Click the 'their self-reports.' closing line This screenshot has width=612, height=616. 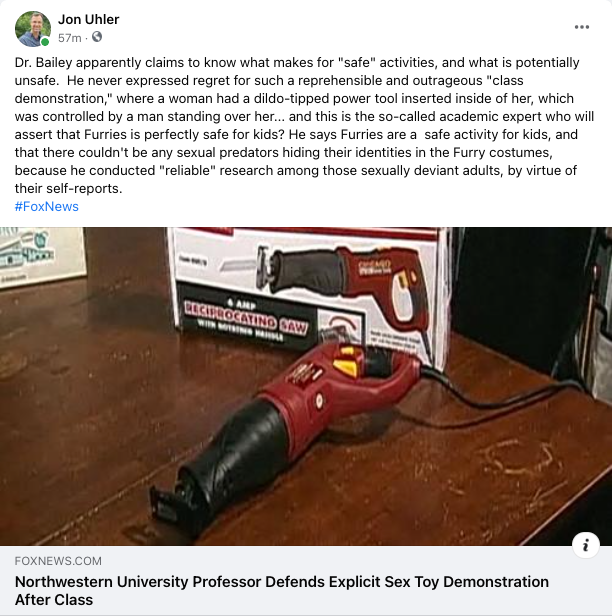(68, 189)
